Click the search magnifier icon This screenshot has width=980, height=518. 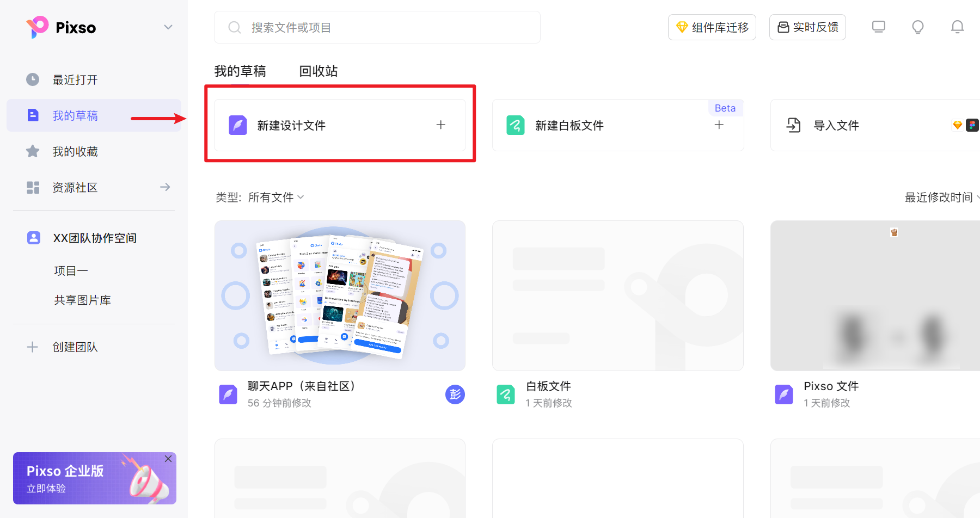click(x=235, y=27)
